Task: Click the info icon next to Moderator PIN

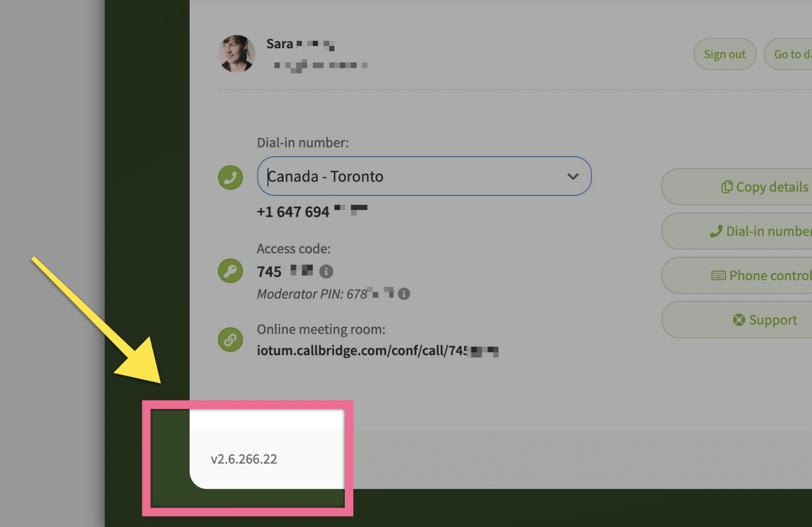Action: pos(404,294)
